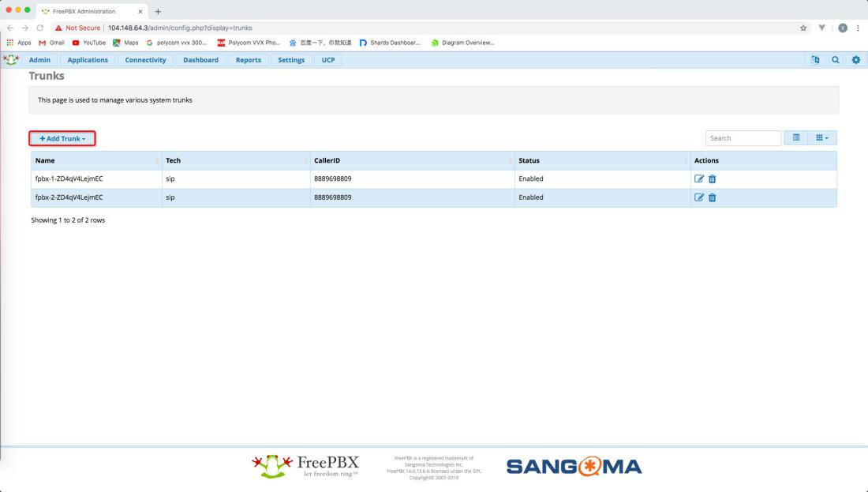Click the Gmail bookmark in the bookmarks bar
The height and width of the screenshot is (492, 868).
pos(51,43)
